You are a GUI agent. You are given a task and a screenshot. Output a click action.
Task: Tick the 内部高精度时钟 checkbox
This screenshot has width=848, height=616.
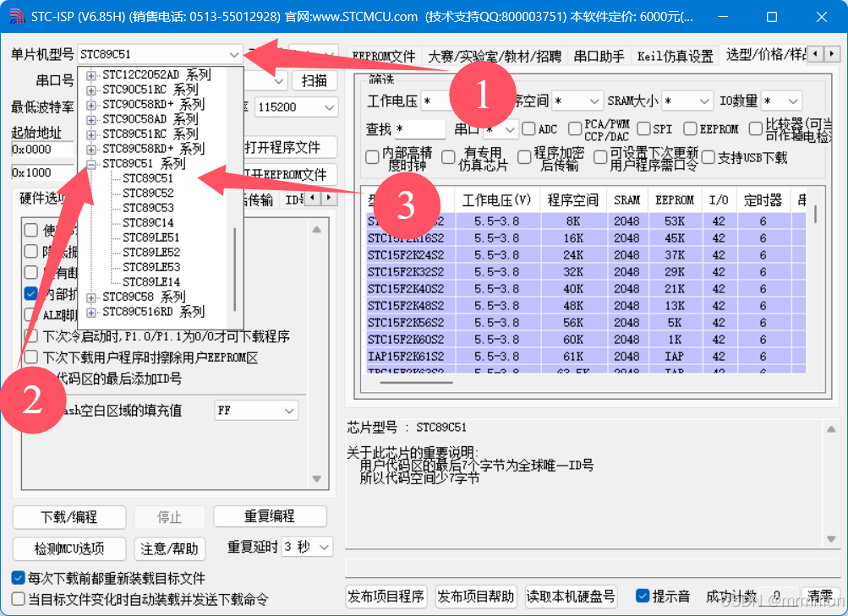372,157
